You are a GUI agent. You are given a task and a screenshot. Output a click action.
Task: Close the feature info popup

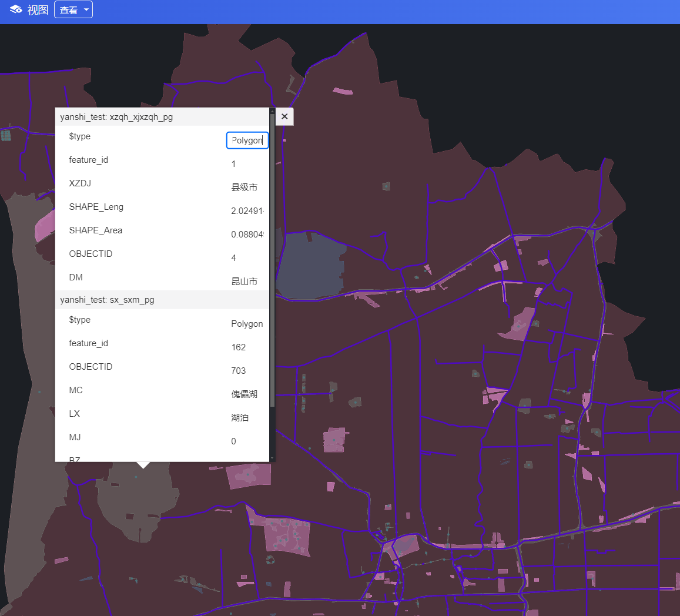pyautogui.click(x=284, y=116)
